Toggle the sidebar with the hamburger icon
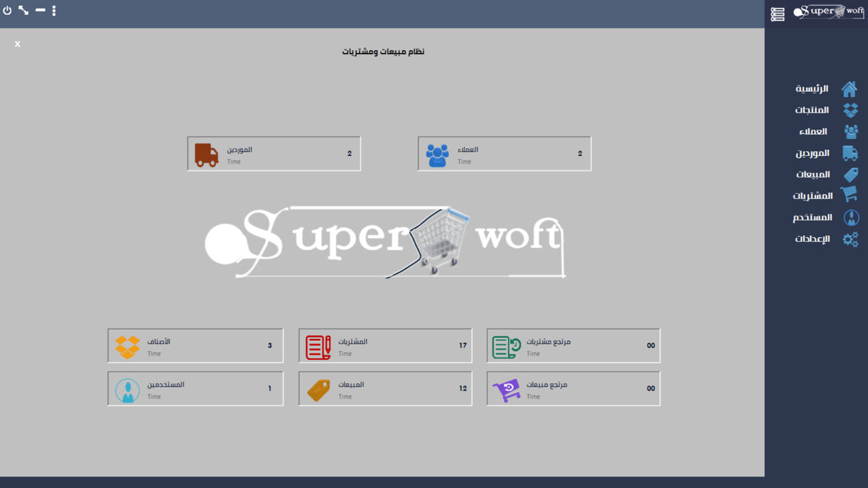Screen dimensions: 868x488 coord(777,14)
